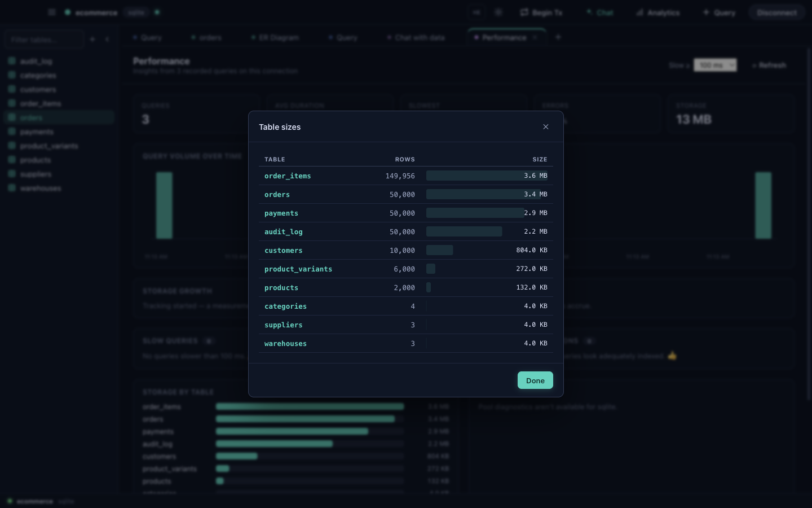Image resolution: width=812 pixels, height=508 pixels.
Task: Click the 2,000 row count for products
Action: point(404,288)
